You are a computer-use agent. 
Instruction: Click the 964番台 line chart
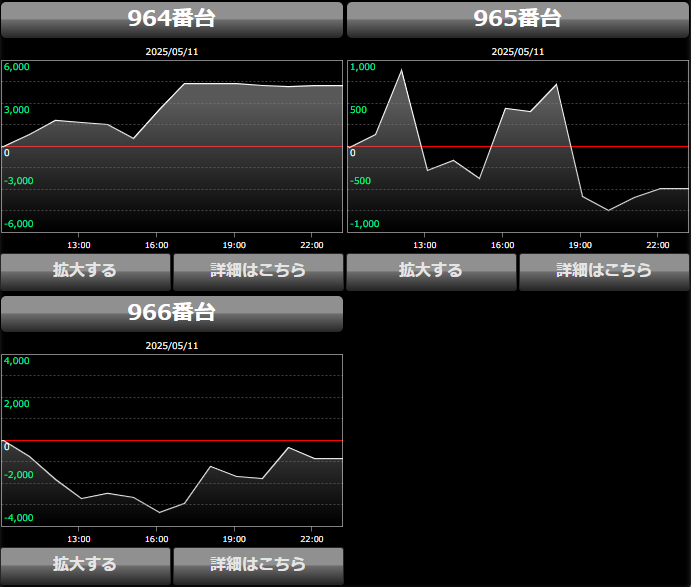tap(172, 146)
